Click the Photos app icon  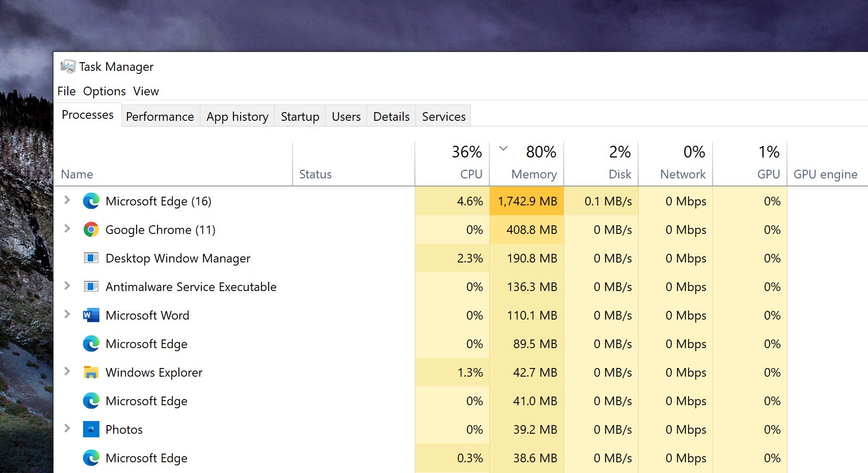pos(91,430)
